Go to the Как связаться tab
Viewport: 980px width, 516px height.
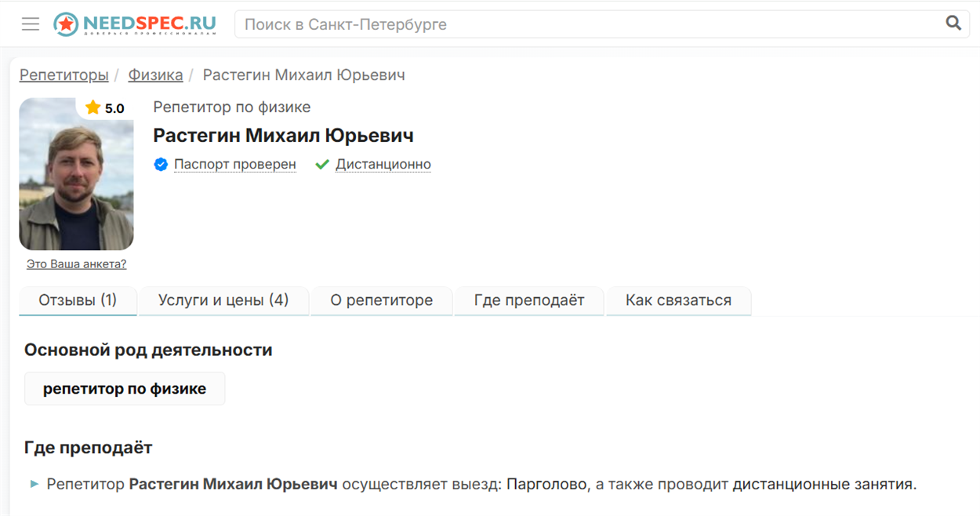(x=679, y=301)
